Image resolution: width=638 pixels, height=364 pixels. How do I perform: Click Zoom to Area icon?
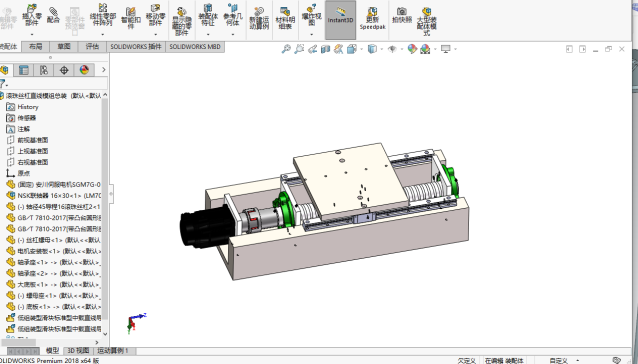[299, 49]
